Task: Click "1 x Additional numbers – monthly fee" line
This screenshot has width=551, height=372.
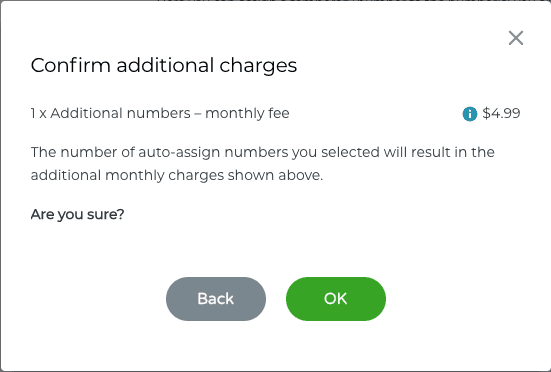Action: click(x=160, y=113)
